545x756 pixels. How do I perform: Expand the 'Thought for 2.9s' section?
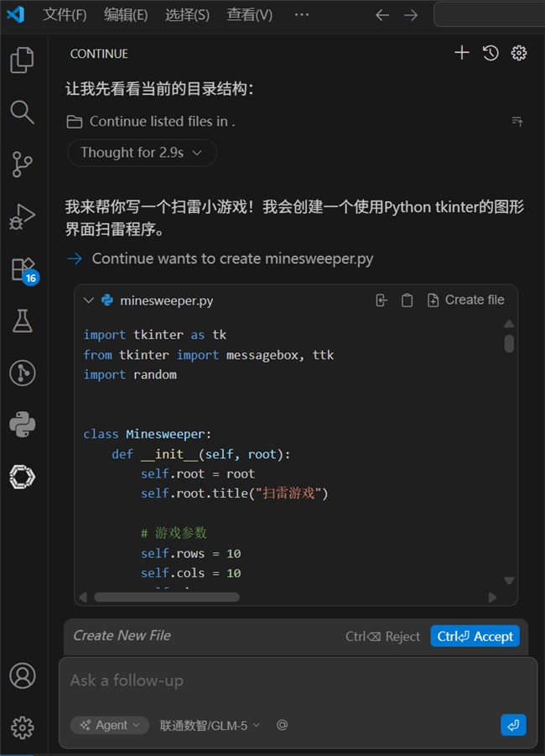coord(142,153)
